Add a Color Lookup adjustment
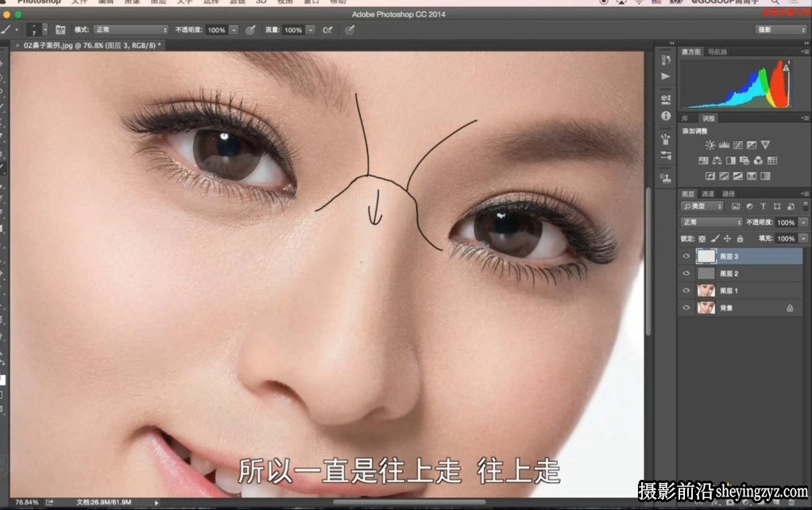The image size is (812, 510). (x=772, y=160)
